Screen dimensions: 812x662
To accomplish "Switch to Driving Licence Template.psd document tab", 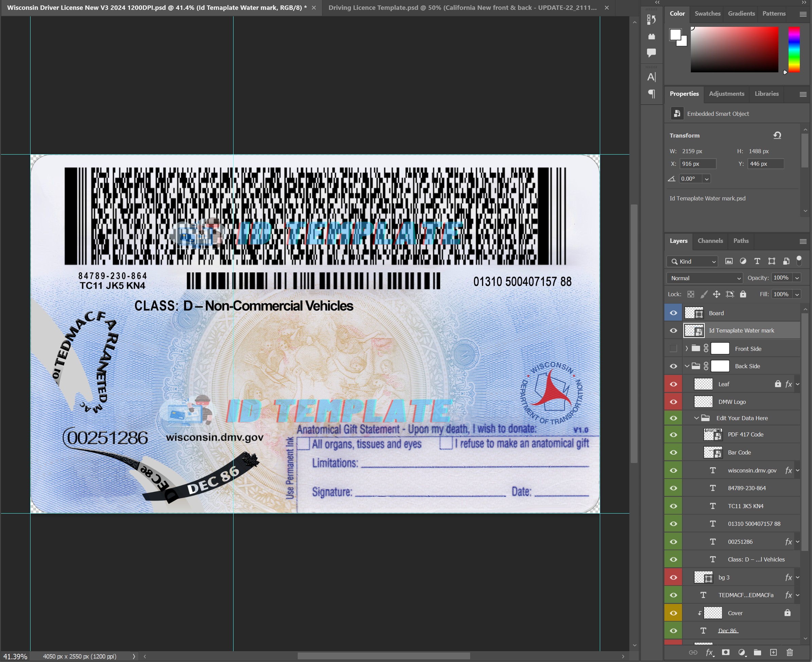I will 463,7.
